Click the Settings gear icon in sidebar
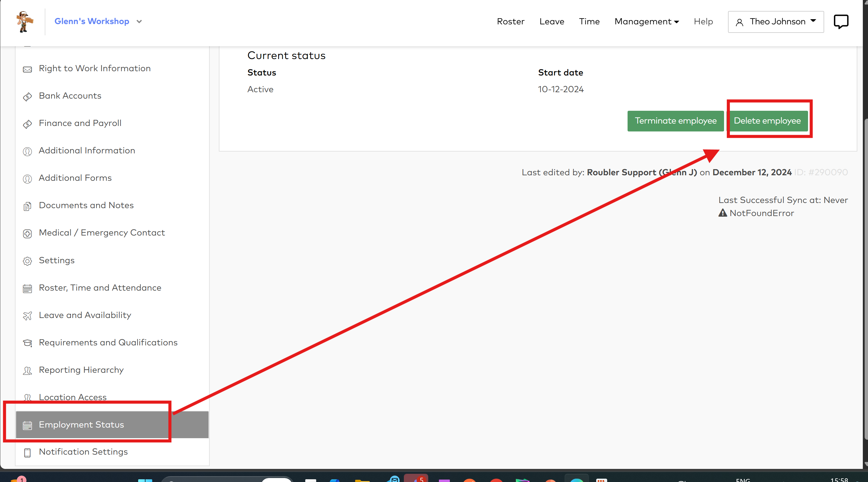The width and height of the screenshot is (868, 482). (x=27, y=261)
